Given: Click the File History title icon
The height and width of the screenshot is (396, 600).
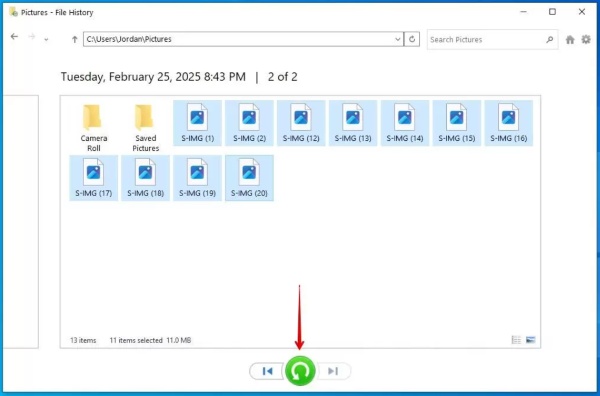Looking at the screenshot, I should 13,12.
